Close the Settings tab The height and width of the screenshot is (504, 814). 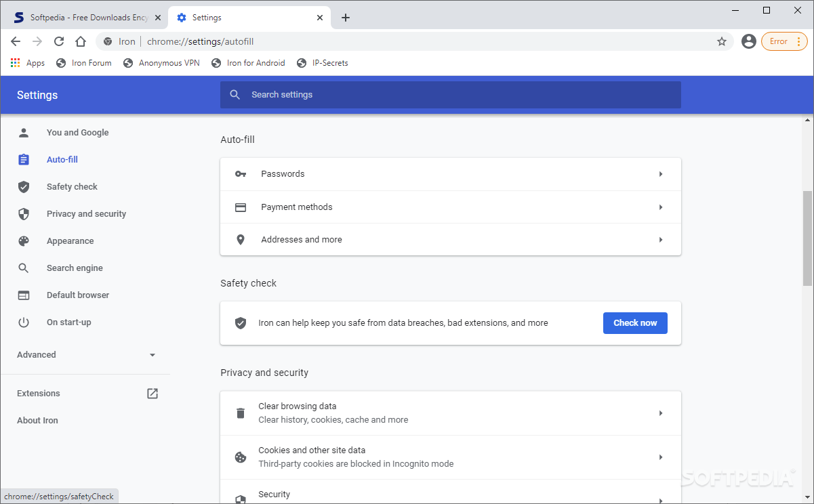pos(321,18)
